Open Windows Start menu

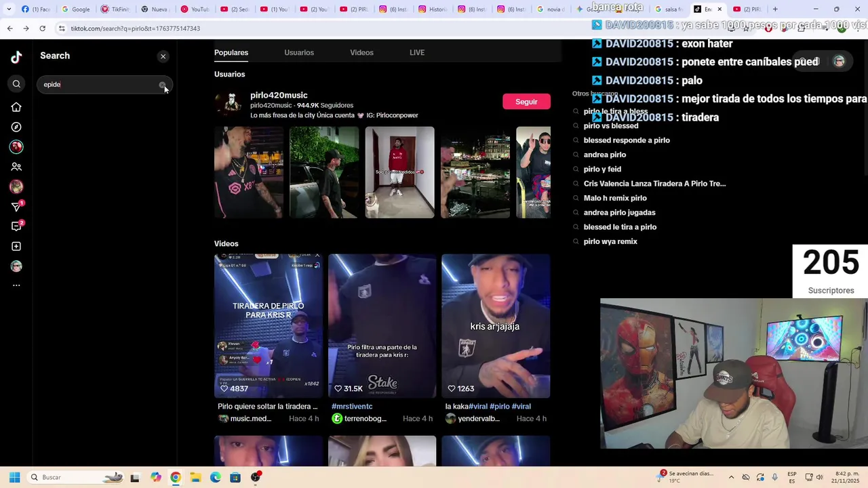point(15,477)
